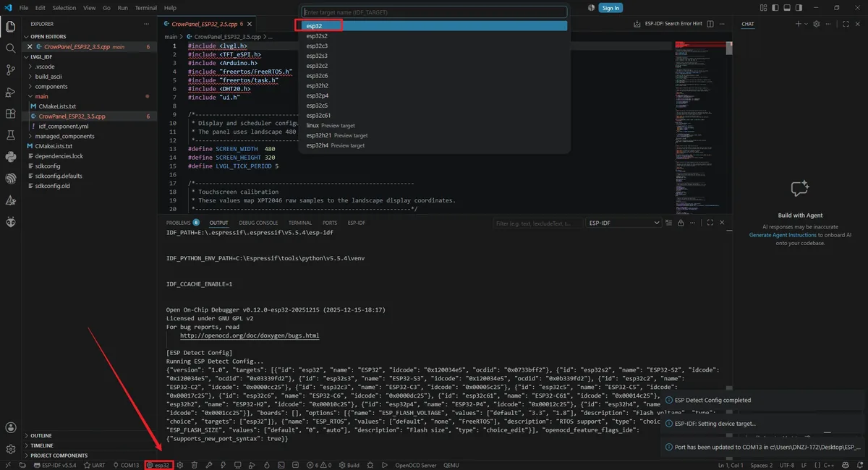Open the problems count (6 errors) status item
The image size is (868, 470).
pos(319,465)
